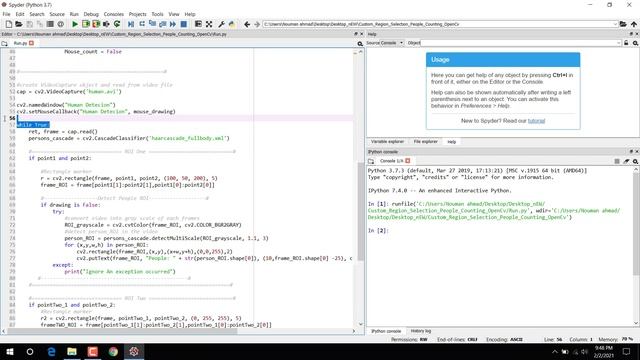Run file with the green play icon
Viewport: 640px width, 360px height.
(x=75, y=24)
